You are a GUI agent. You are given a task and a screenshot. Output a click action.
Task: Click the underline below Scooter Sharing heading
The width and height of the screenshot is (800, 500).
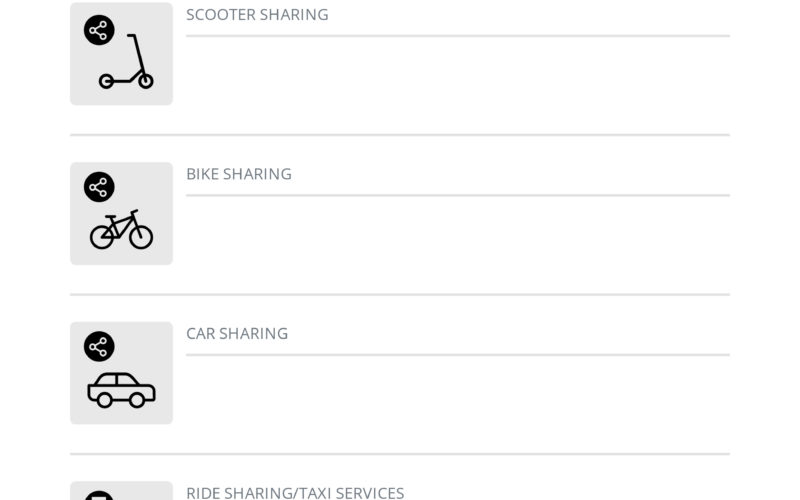(x=458, y=36)
